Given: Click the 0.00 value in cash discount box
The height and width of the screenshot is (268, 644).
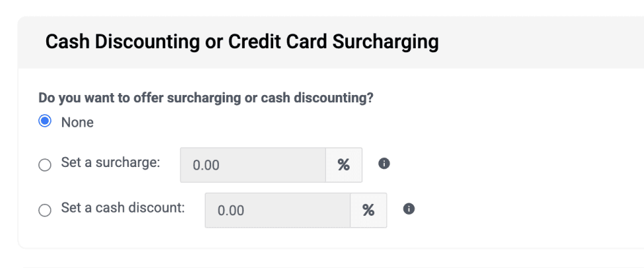Looking at the screenshot, I should tap(231, 211).
